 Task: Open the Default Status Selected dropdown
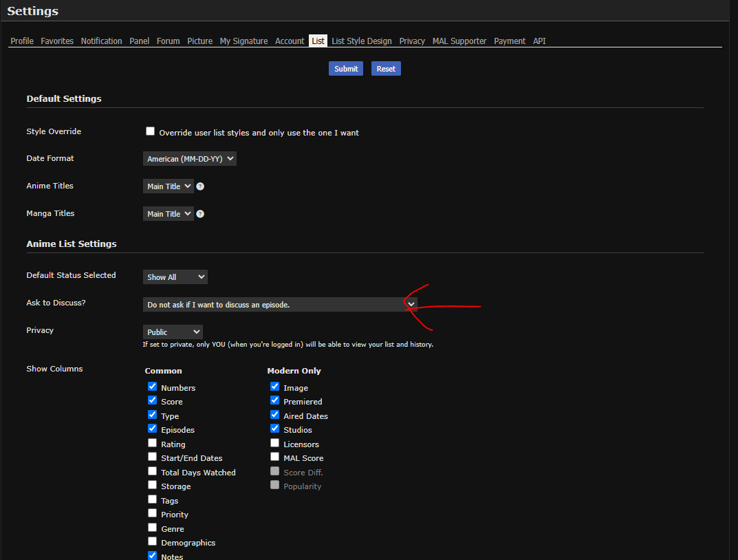[x=175, y=277]
